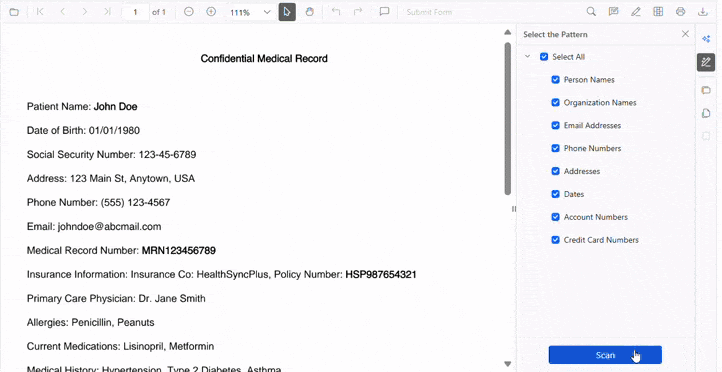The height and width of the screenshot is (372, 722).
Task: Activate the pan hand tool
Action: pos(309,12)
